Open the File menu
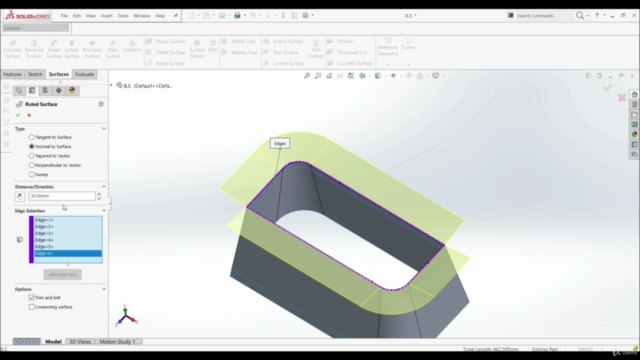This screenshot has width=640, height=360. click(64, 16)
